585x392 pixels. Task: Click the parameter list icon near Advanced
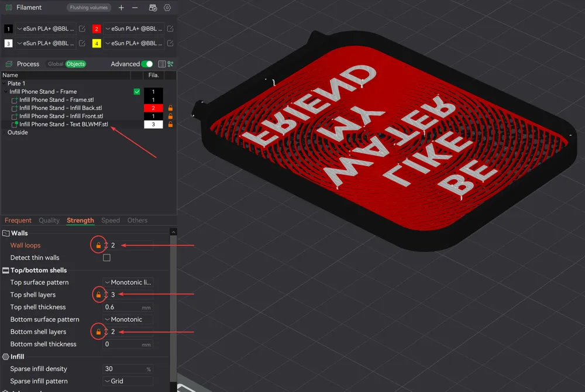pos(161,64)
